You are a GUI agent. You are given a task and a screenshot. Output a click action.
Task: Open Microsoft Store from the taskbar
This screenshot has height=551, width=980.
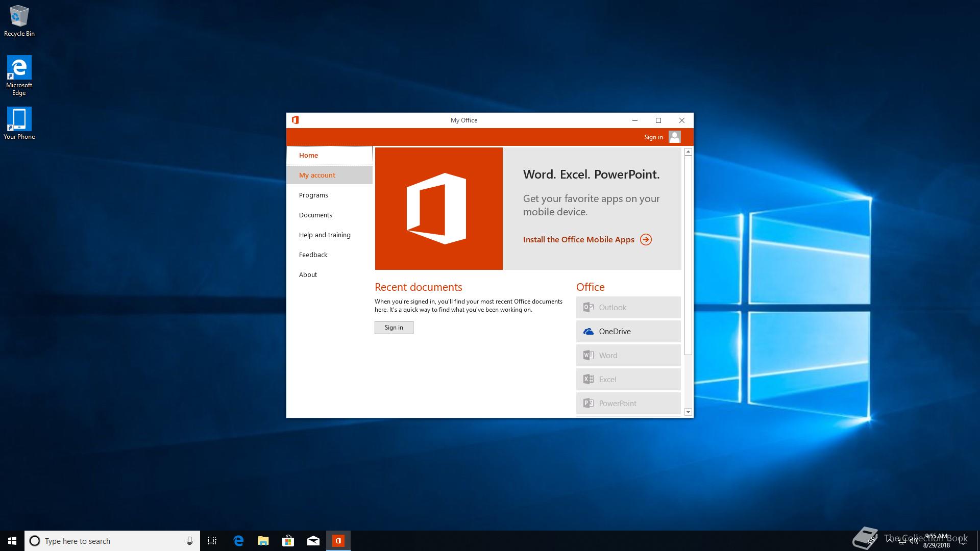point(288,541)
